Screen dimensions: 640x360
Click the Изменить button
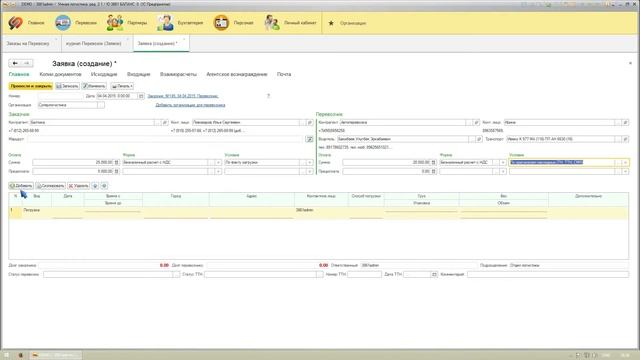tap(94, 86)
